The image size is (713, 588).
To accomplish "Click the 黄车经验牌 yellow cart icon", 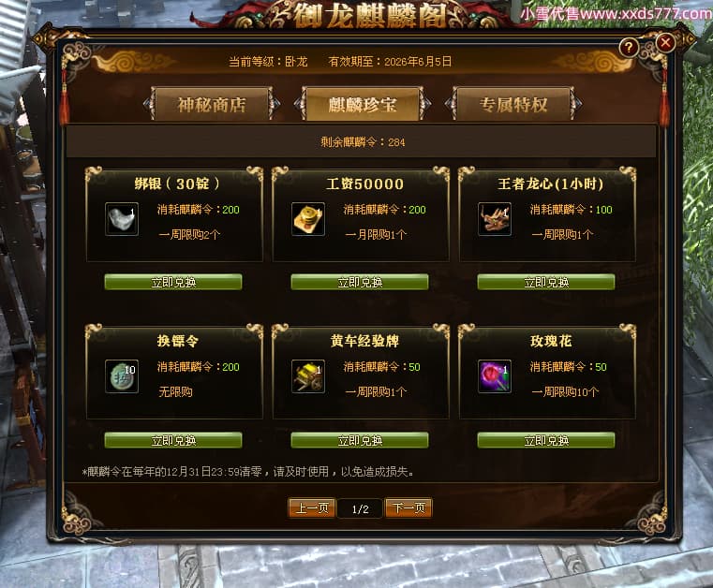I will (x=308, y=376).
